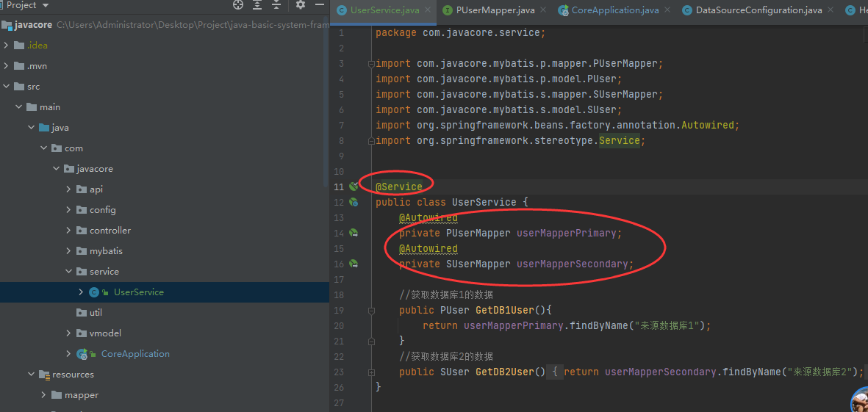Click the Collapse All icon in Project panel
The width and height of the screenshot is (868, 412).
click(277, 5)
